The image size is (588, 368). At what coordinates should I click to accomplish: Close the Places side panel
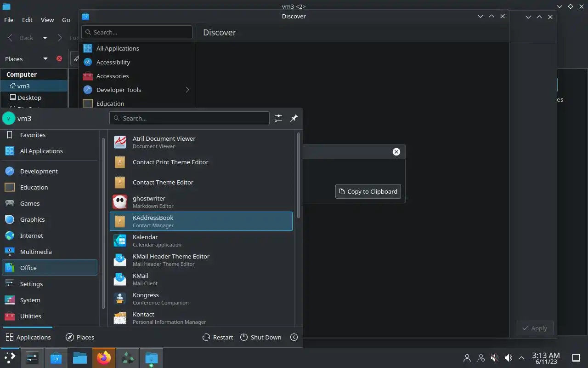(59, 58)
